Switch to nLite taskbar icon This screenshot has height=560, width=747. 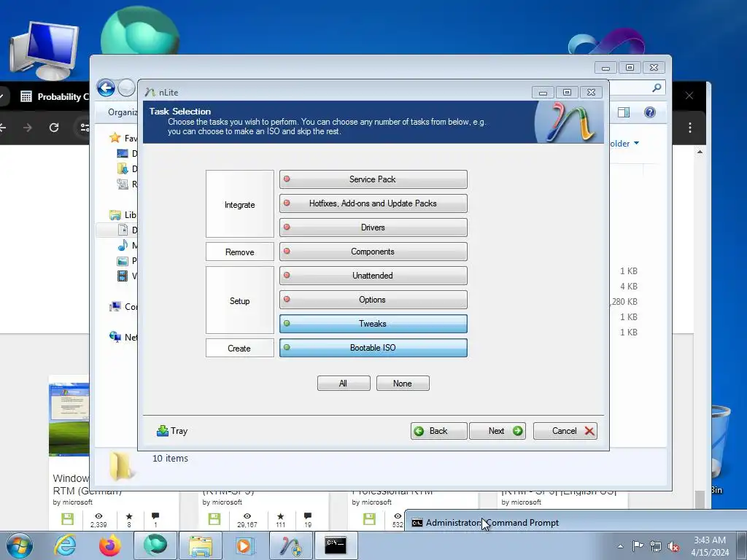291,545
